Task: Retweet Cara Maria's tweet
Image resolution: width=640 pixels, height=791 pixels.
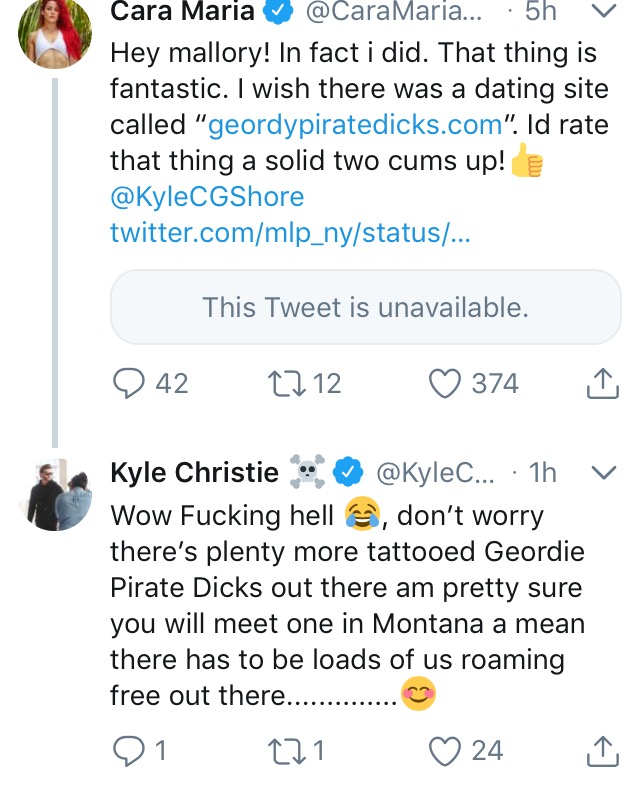Action: pos(286,384)
